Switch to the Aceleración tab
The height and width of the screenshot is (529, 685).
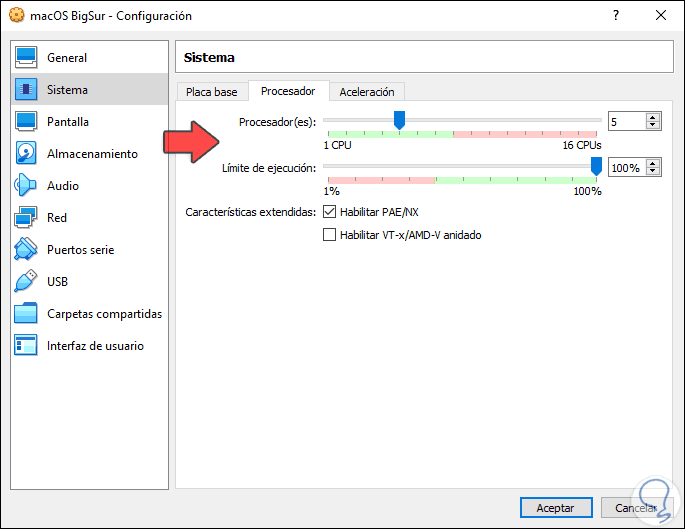pos(367,92)
